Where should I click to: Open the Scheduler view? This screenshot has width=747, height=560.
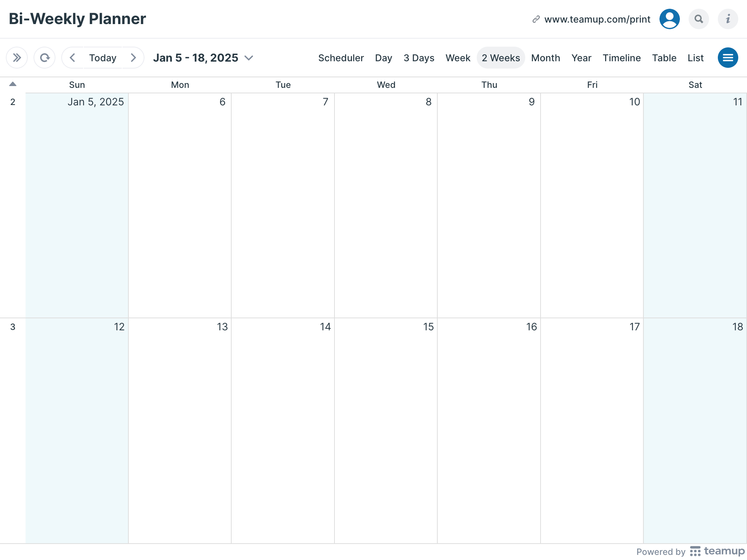click(341, 58)
